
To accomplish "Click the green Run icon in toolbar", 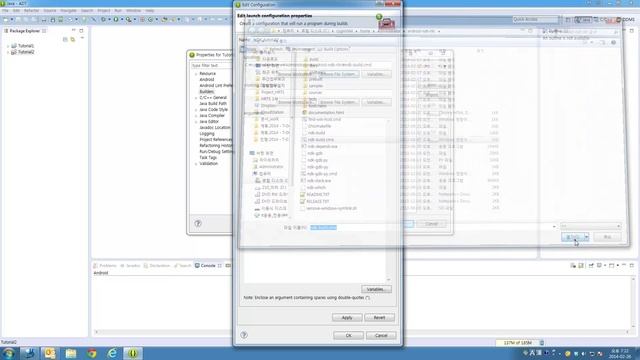I will point(116,20).
